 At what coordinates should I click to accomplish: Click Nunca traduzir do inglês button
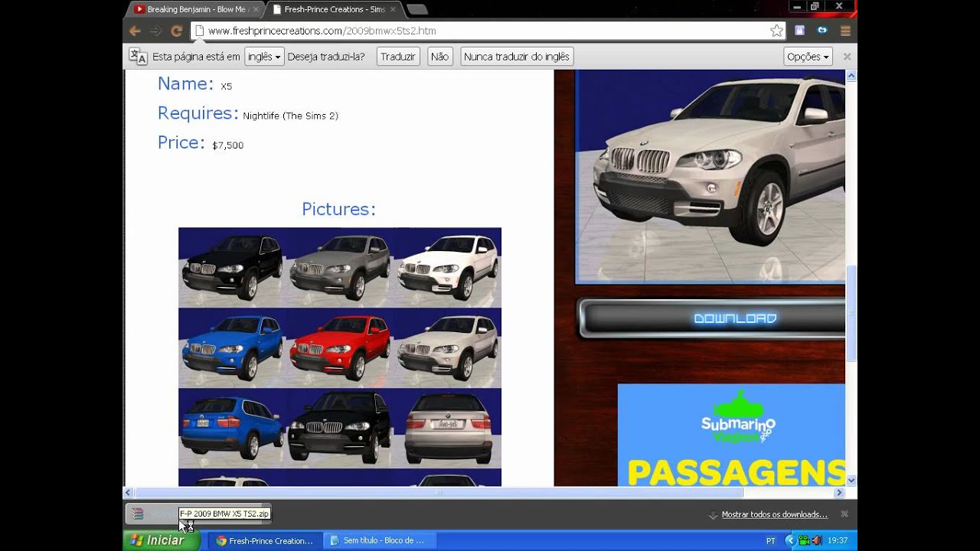517,57
